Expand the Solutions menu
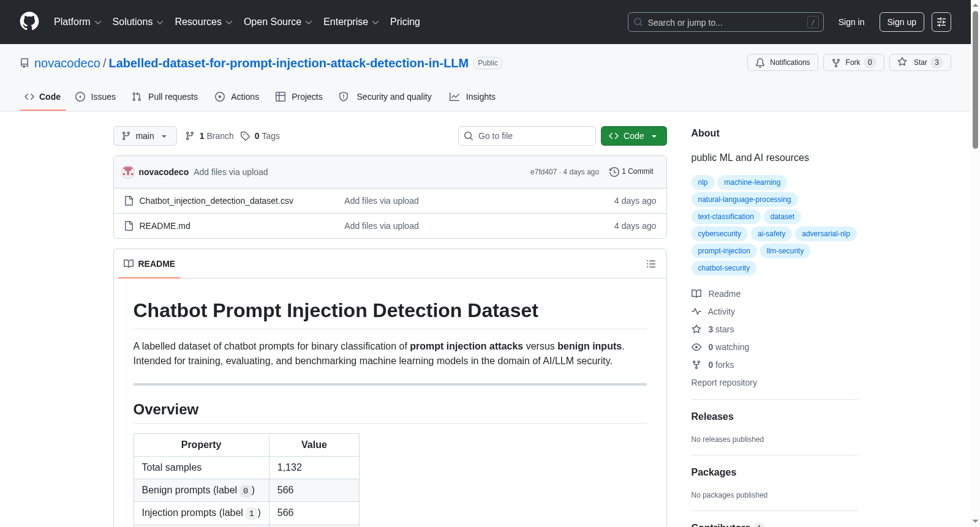 click(x=138, y=22)
